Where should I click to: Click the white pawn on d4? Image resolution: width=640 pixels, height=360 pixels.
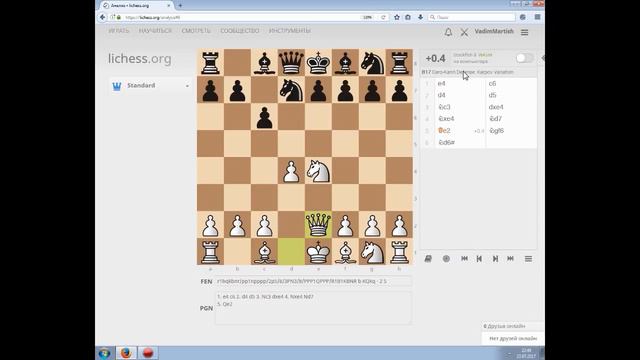291,171
